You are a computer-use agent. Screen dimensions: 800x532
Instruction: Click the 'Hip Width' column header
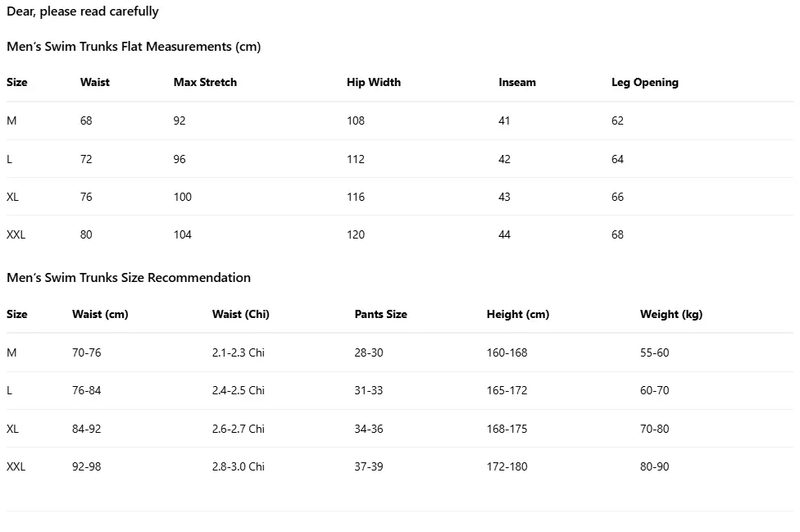tap(374, 82)
